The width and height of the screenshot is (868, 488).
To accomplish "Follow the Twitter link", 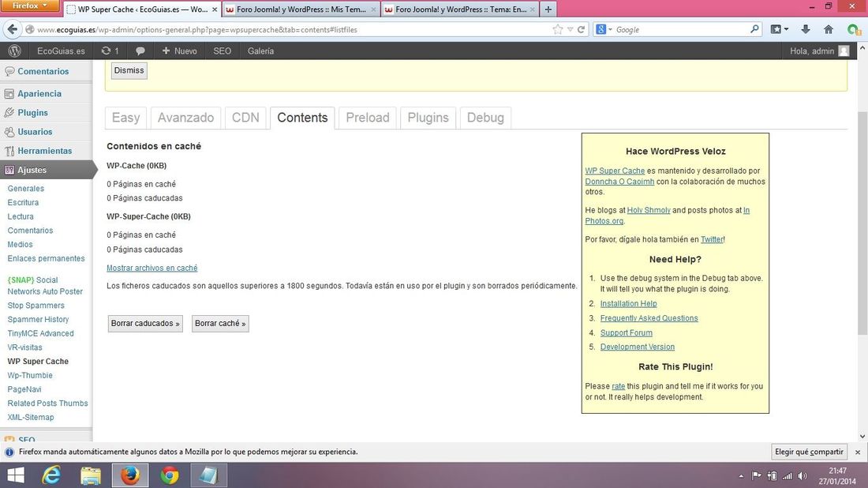I will tap(712, 239).
